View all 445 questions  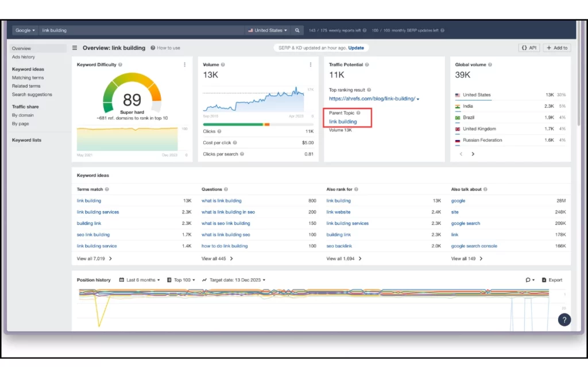coord(217,259)
